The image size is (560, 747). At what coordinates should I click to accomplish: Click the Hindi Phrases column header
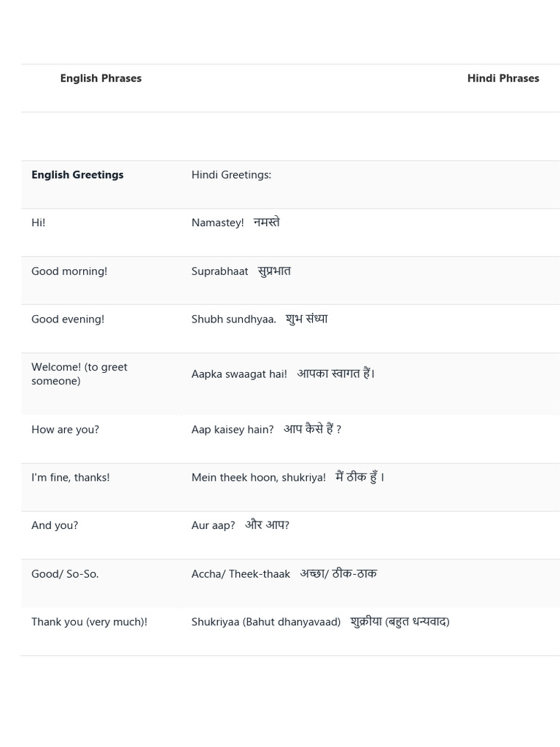click(x=503, y=78)
